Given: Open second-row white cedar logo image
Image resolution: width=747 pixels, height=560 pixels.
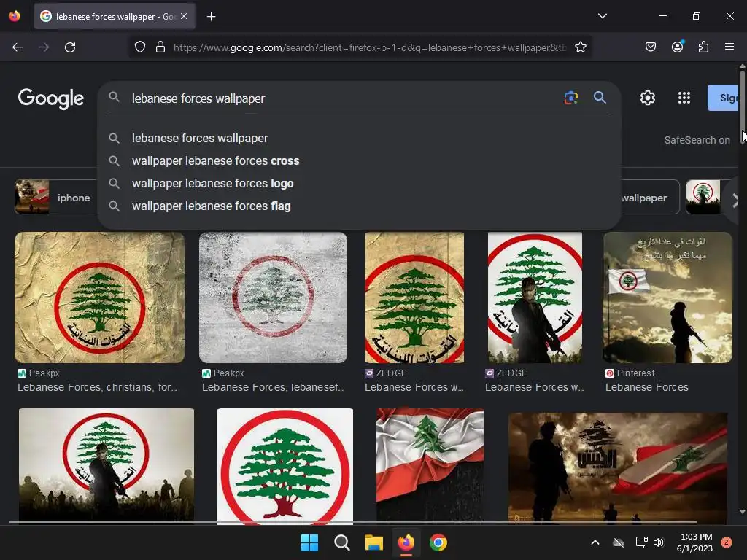Looking at the screenshot, I should [285, 467].
